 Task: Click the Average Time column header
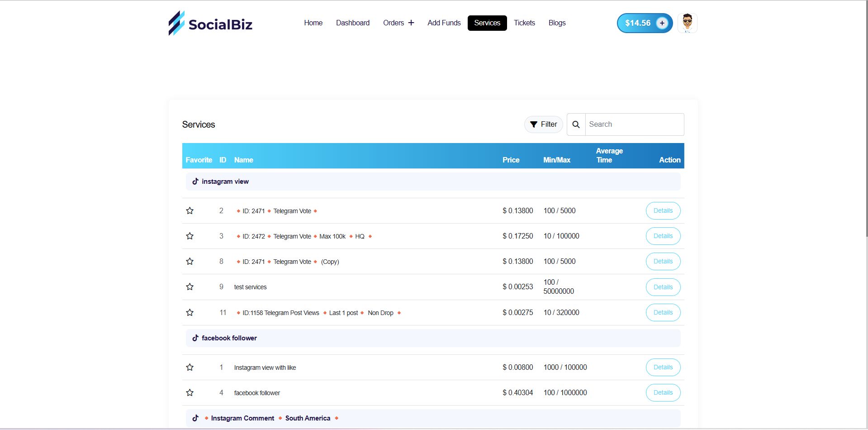(609, 155)
